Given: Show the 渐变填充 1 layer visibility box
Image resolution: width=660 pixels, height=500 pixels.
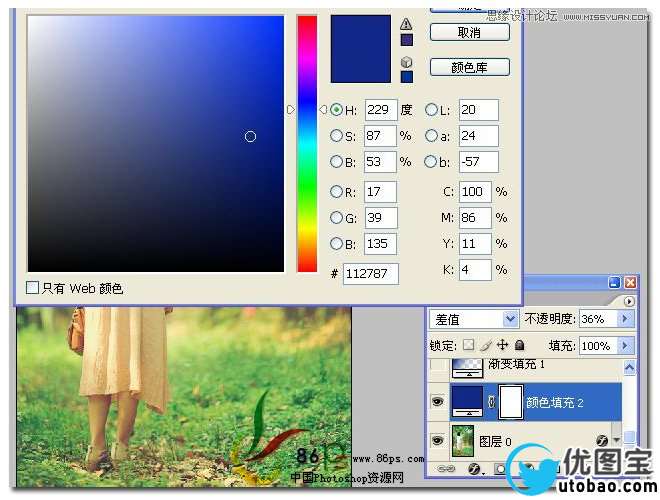Looking at the screenshot, I should [438, 365].
